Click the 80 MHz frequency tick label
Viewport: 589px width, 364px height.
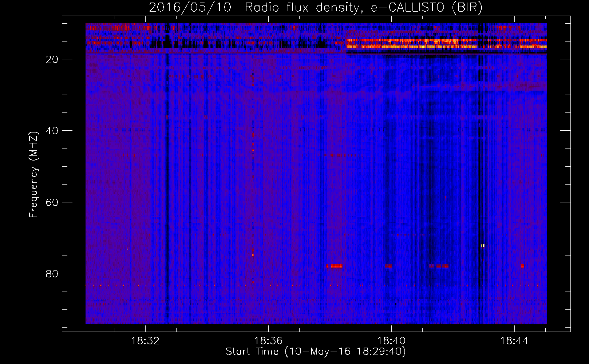coord(52,274)
